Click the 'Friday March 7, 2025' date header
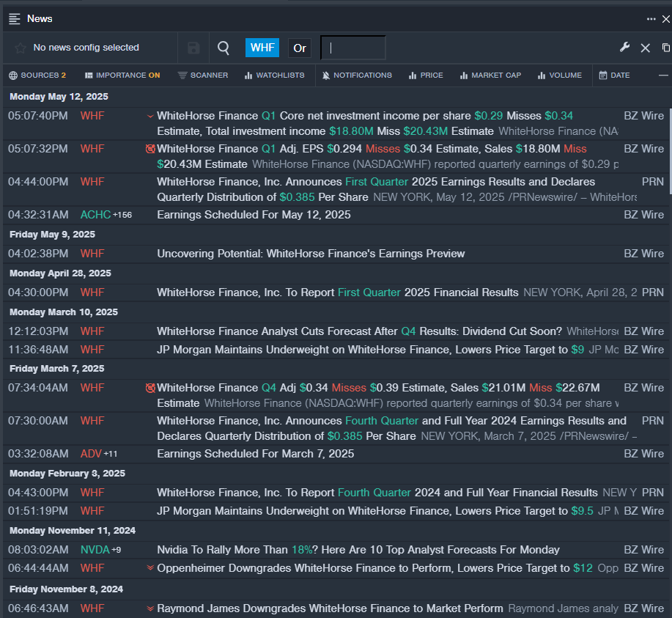 point(57,369)
